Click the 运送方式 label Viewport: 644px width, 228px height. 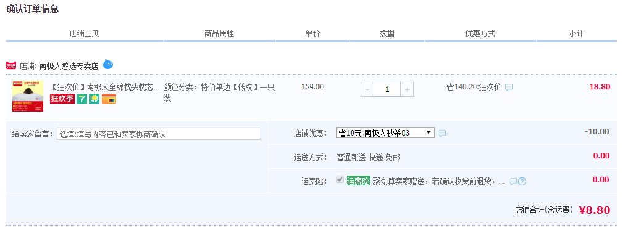310,157
